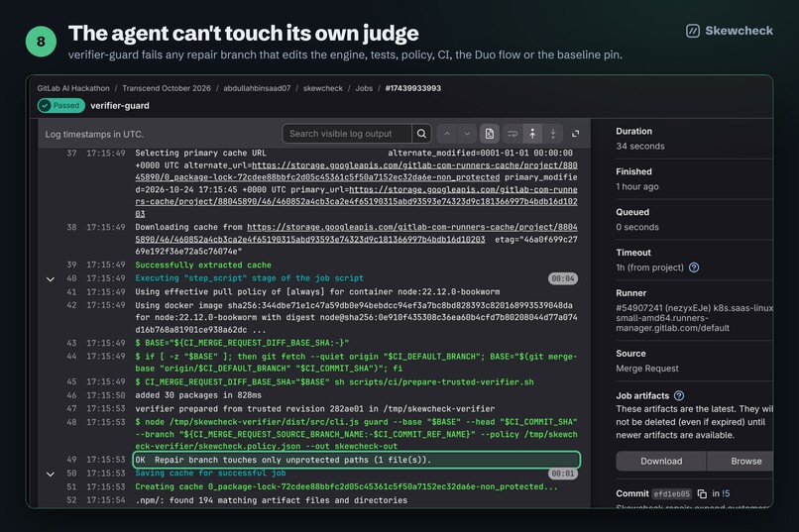Click the looped-arrow icon in log toolbar
The image size is (799, 532).
513,134
